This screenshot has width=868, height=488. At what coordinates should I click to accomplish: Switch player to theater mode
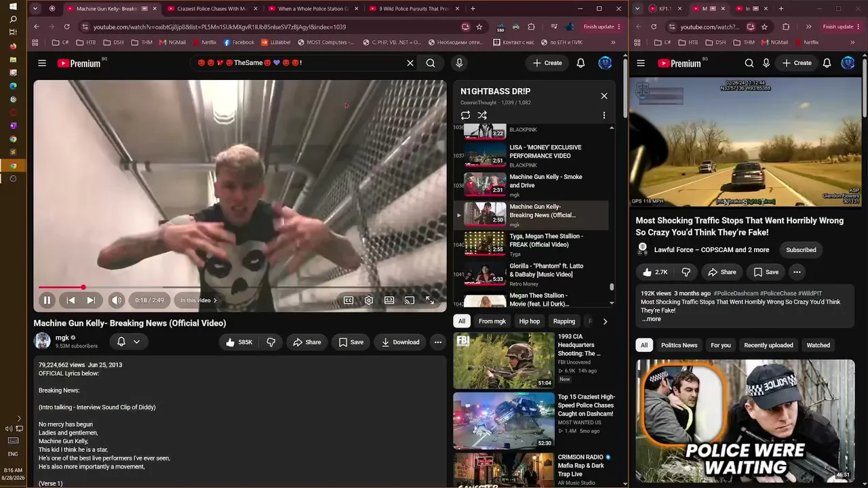pyautogui.click(x=389, y=300)
